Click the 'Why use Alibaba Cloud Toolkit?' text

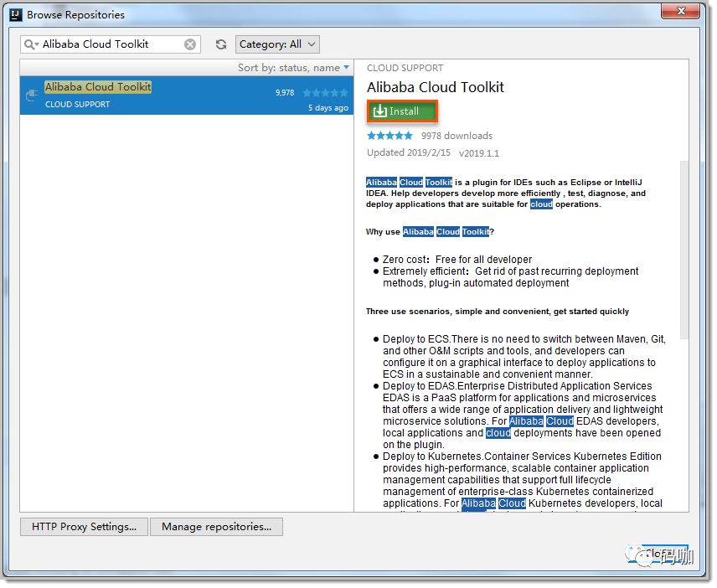[x=430, y=232]
